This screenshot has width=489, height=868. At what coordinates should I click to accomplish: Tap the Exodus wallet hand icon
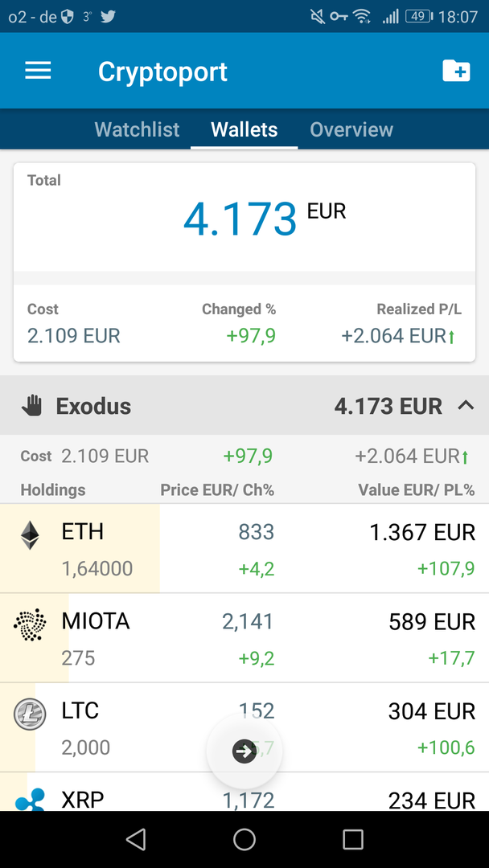(x=32, y=406)
